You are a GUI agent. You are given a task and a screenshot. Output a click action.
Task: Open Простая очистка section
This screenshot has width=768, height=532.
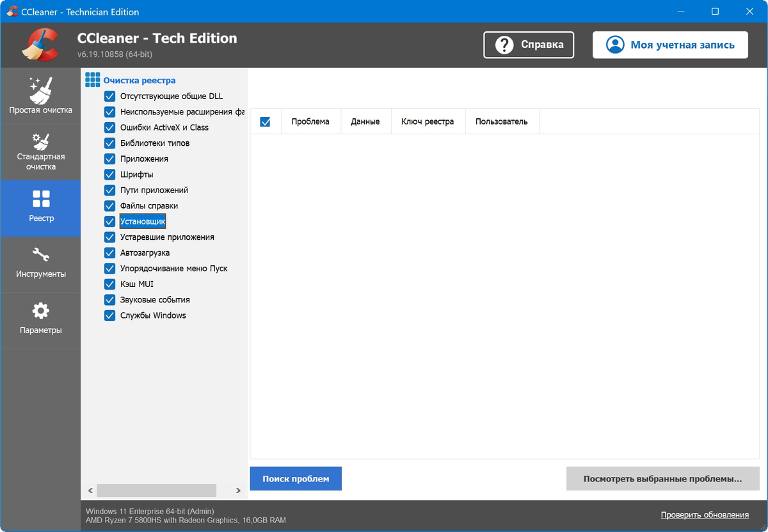point(41,96)
